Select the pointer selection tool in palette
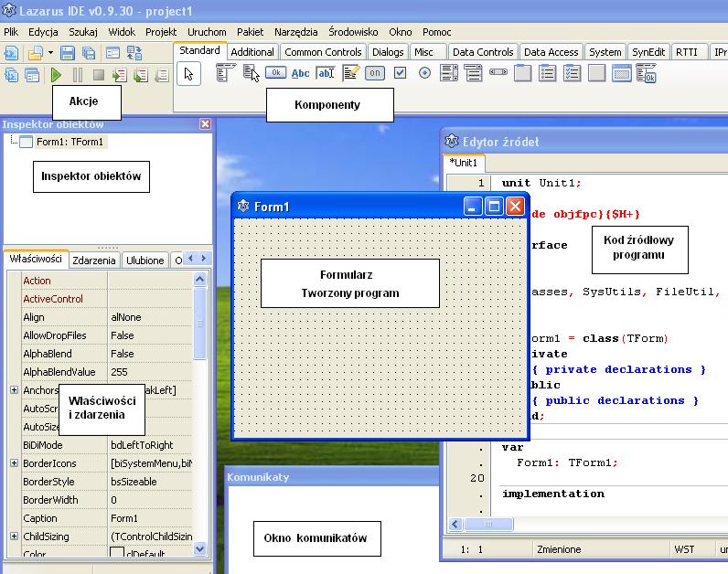 (x=189, y=74)
